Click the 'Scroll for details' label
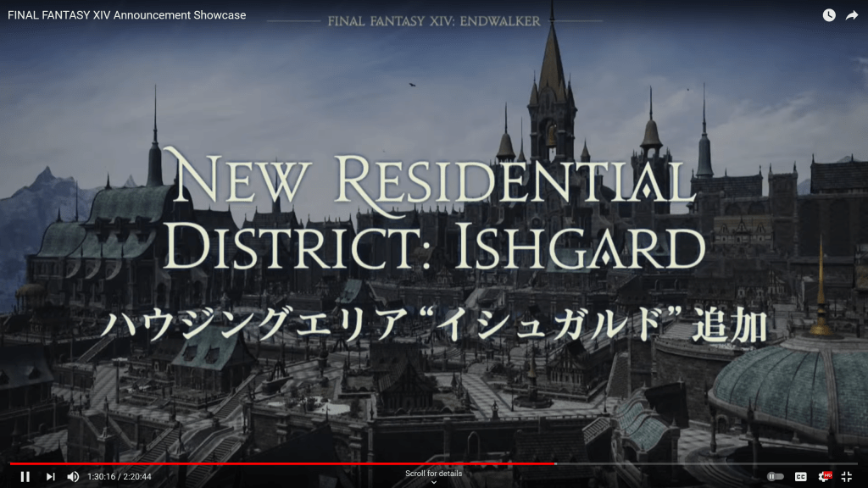This screenshot has width=868, height=488. [x=433, y=474]
